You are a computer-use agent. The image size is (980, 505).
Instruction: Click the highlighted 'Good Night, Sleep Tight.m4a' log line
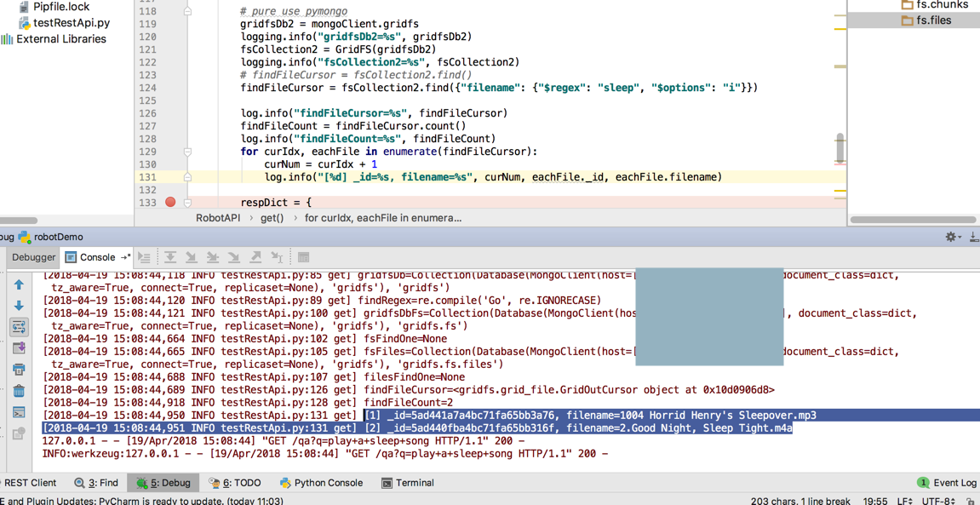pyautogui.click(x=417, y=428)
